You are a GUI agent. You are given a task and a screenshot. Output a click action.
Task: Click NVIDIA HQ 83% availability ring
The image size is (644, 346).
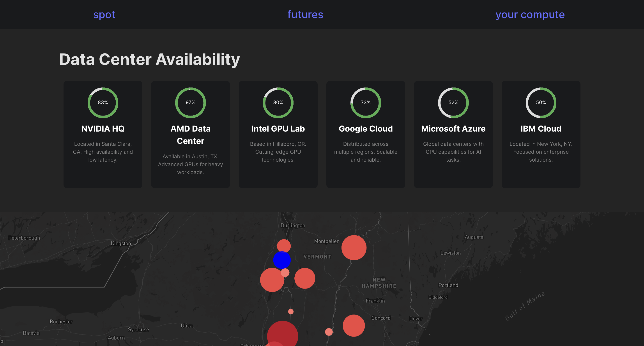click(x=103, y=103)
